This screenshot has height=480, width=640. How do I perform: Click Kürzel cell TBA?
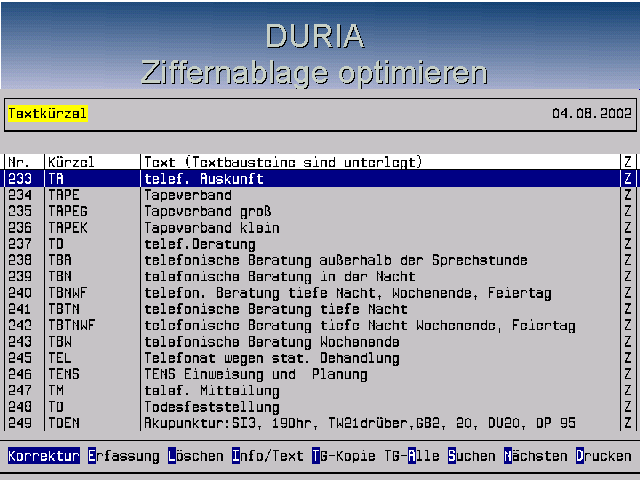coord(60,260)
